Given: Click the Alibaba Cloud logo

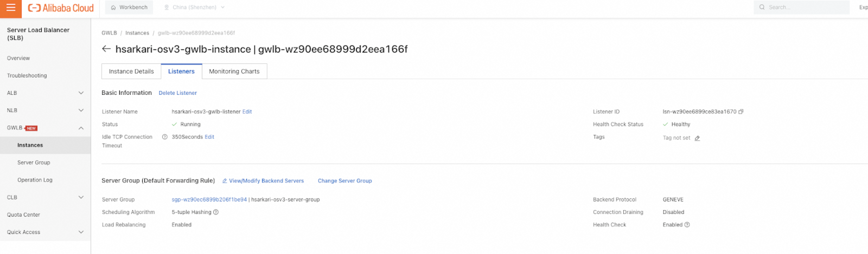Looking at the screenshot, I should click(x=61, y=8).
